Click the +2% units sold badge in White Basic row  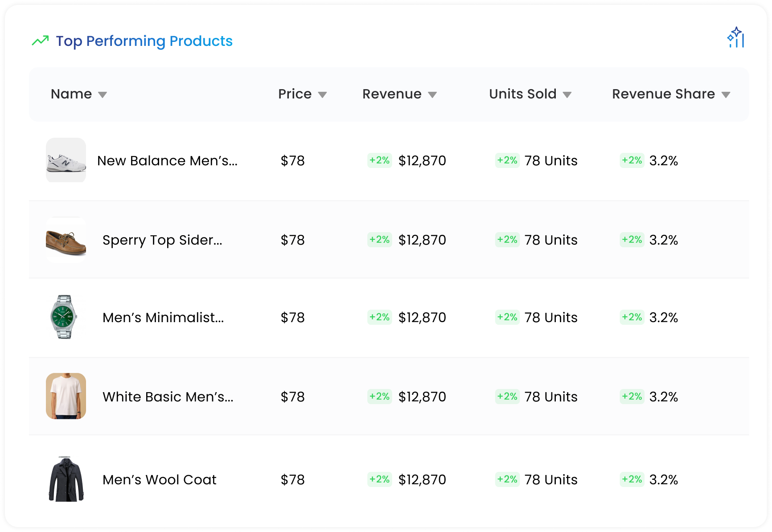(507, 397)
